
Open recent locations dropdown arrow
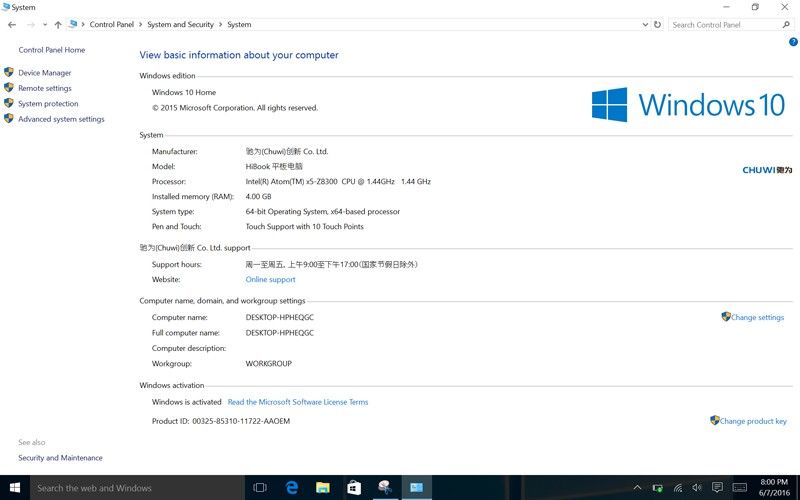point(45,24)
